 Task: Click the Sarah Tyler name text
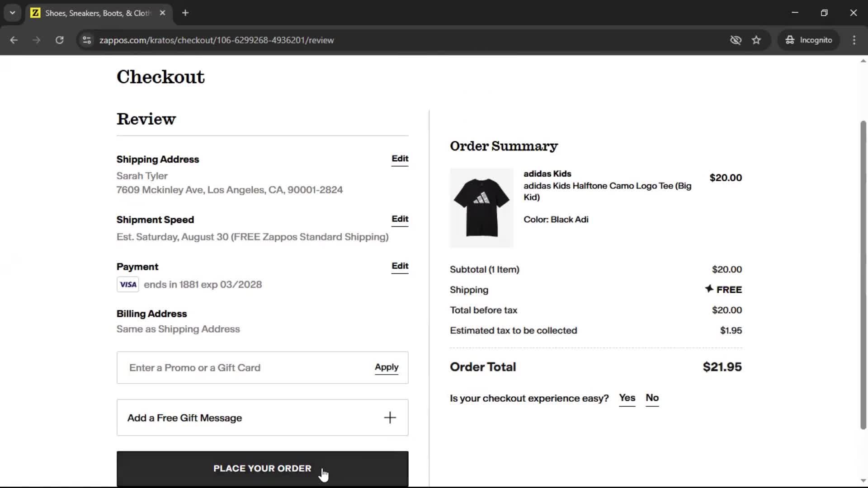coord(142,176)
